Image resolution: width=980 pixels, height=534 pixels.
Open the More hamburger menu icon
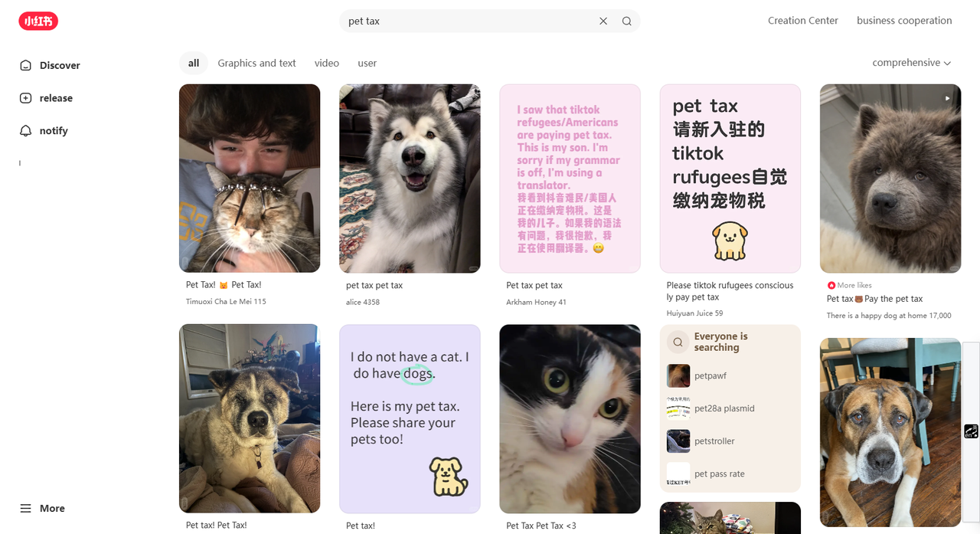pyautogui.click(x=26, y=509)
